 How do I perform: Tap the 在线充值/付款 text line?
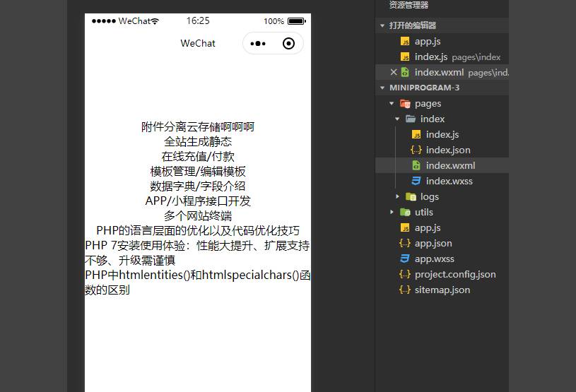[197, 156]
